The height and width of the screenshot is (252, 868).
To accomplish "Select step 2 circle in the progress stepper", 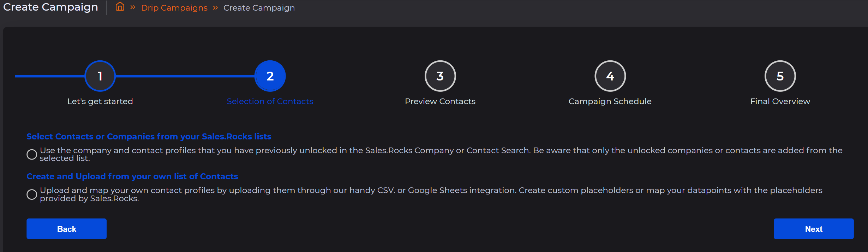I will 270,76.
